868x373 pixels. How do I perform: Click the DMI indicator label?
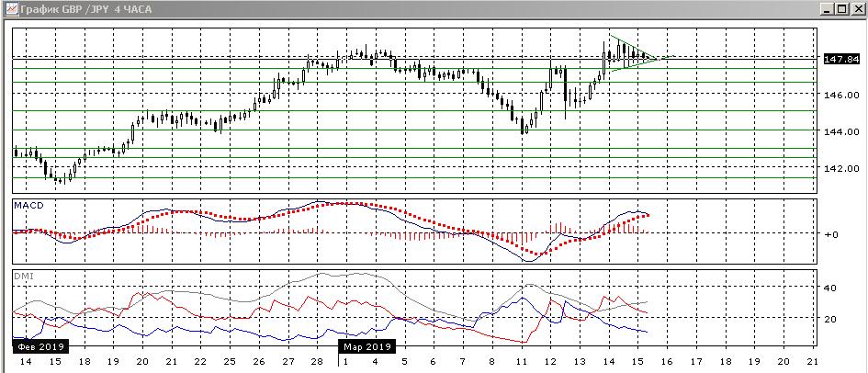click(21, 276)
